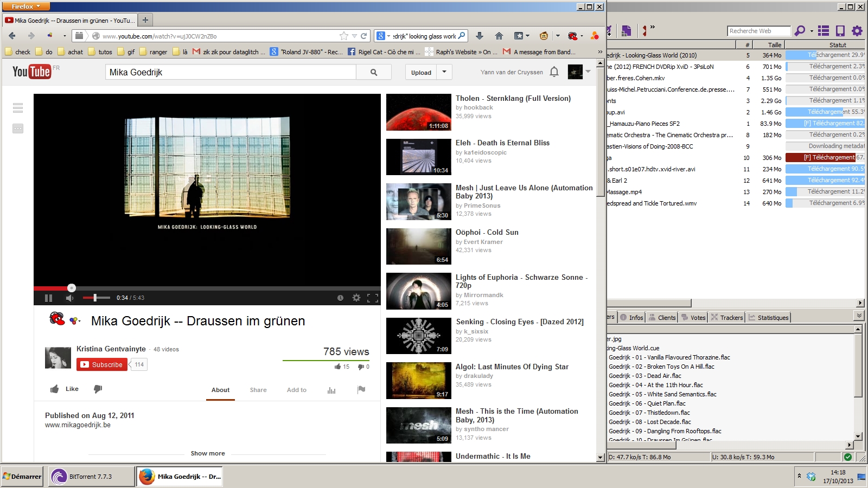Click the YouTube search magnifier button

[x=374, y=72]
